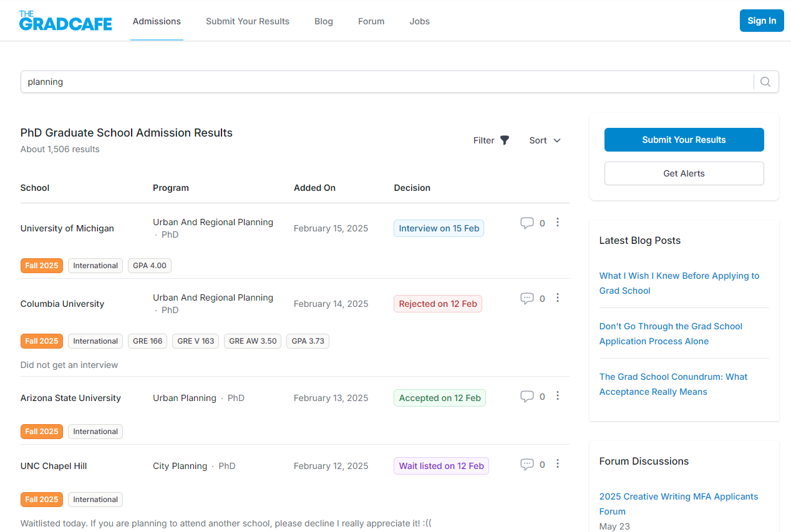Viewport: 791px width, 532px height.
Task: Click International tag under UNC Chapel Hill
Action: [x=95, y=500]
